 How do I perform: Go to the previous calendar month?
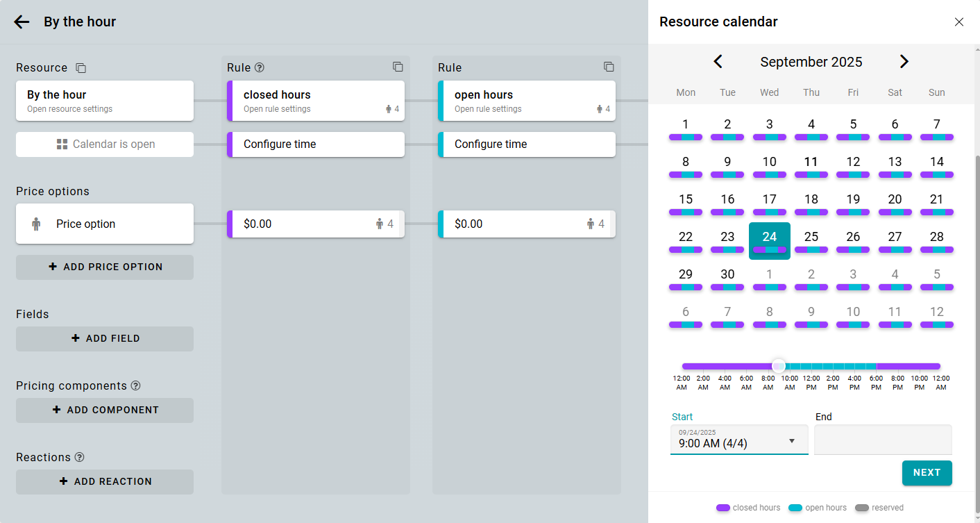tap(718, 62)
